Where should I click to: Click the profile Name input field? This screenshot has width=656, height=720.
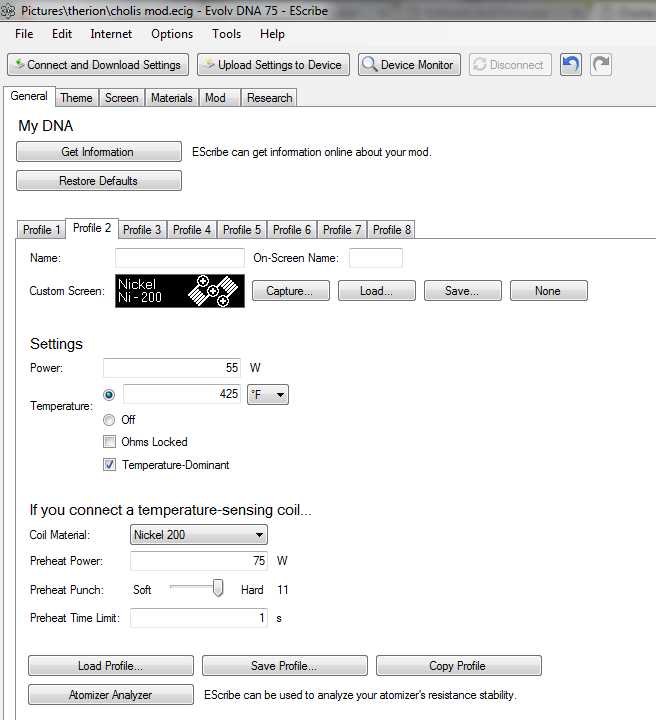pyautogui.click(x=180, y=258)
